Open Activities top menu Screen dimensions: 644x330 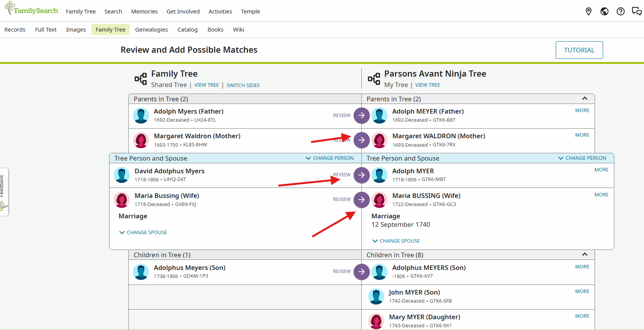point(220,12)
